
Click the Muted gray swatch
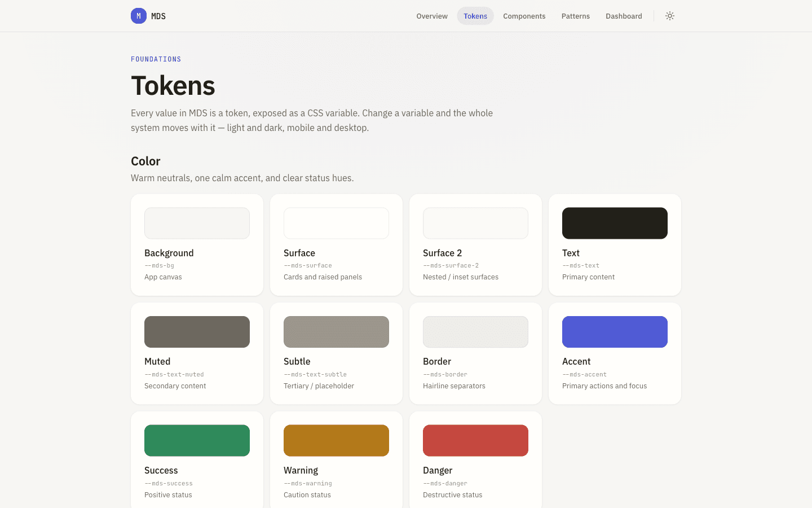pos(197,332)
